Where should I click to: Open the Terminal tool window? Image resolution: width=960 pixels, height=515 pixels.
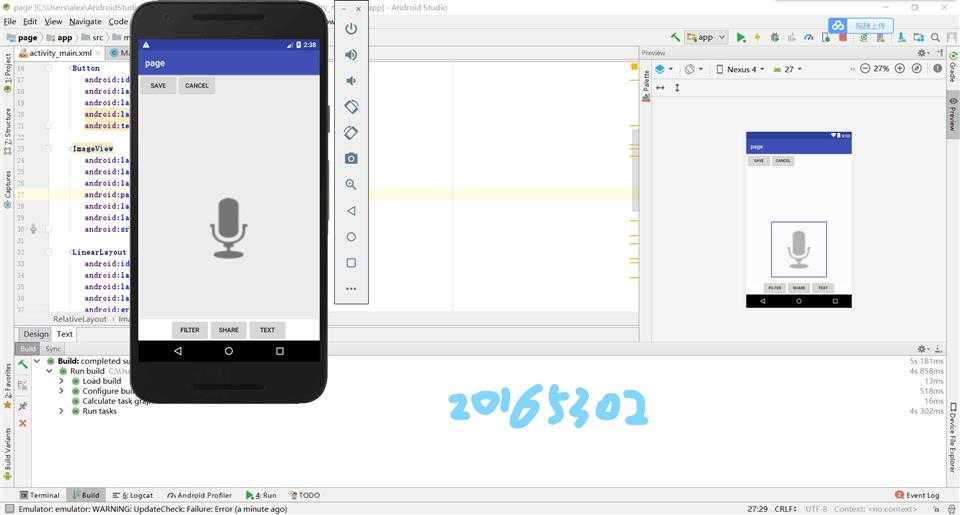(x=40, y=495)
